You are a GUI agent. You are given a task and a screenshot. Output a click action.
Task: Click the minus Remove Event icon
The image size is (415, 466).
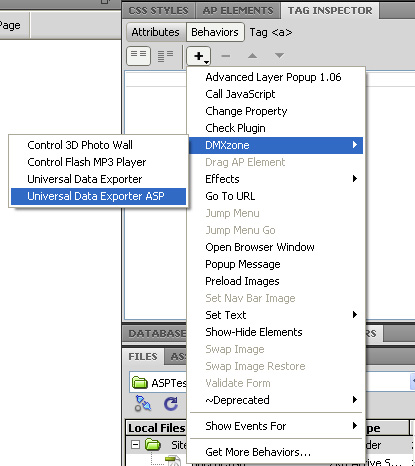point(226,56)
